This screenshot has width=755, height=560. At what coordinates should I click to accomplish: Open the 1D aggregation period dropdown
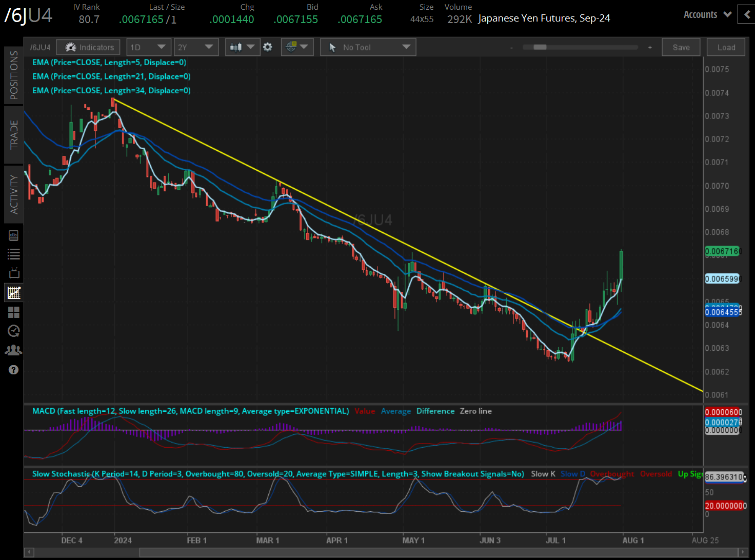(148, 47)
